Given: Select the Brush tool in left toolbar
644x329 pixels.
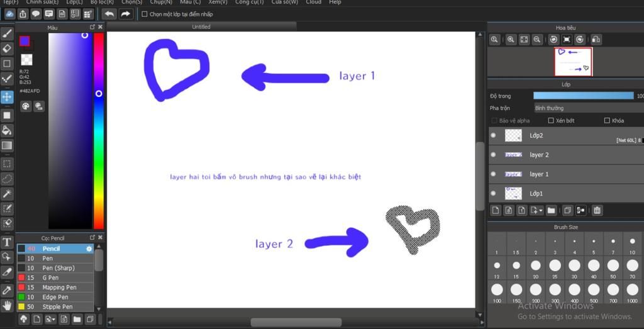Looking at the screenshot, I should 7,34.
